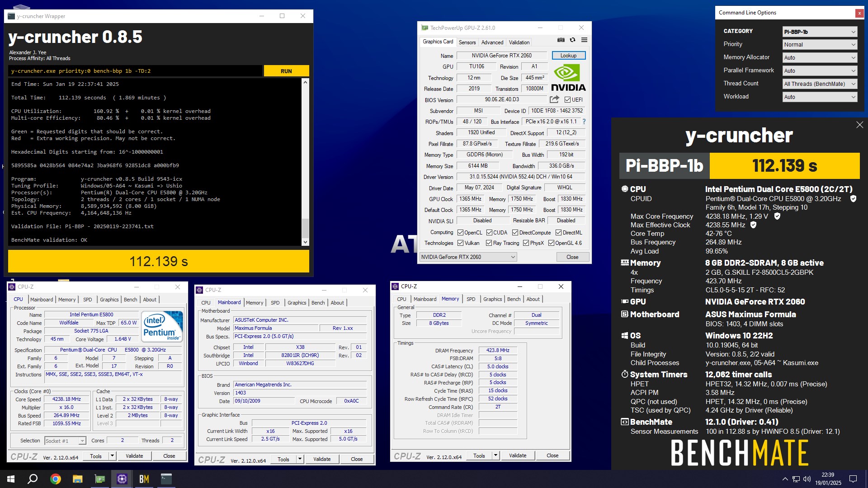868x488 pixels.
Task: Open the Workload dropdown
Action: (820, 97)
